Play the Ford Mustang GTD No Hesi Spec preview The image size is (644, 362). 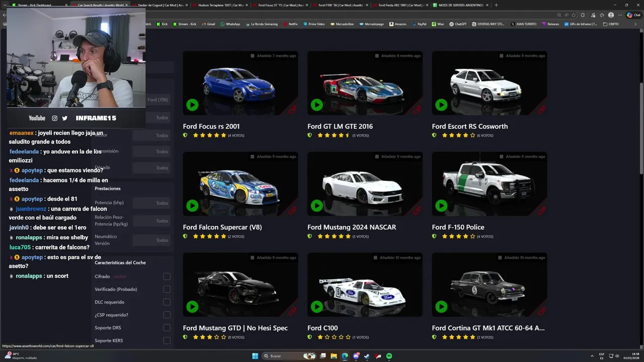point(192,306)
